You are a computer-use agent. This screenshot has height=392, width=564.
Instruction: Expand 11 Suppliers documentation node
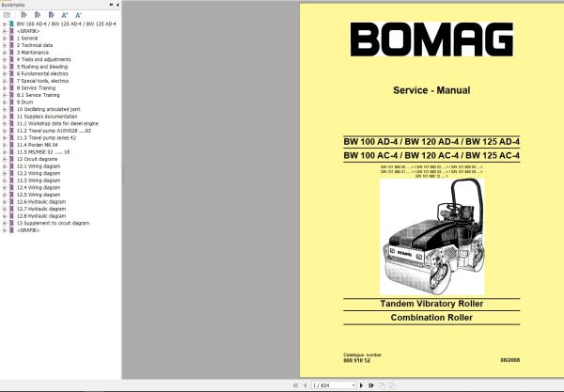(x=5, y=117)
